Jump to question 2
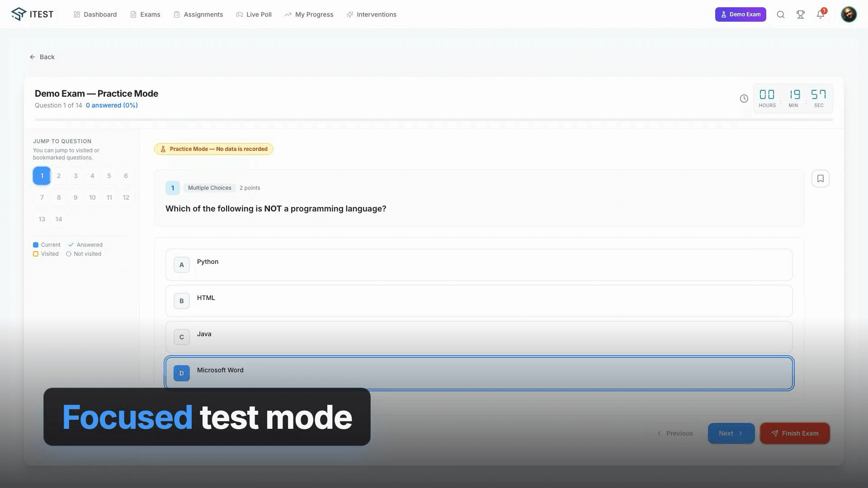This screenshot has height=488, width=868. pyautogui.click(x=59, y=176)
